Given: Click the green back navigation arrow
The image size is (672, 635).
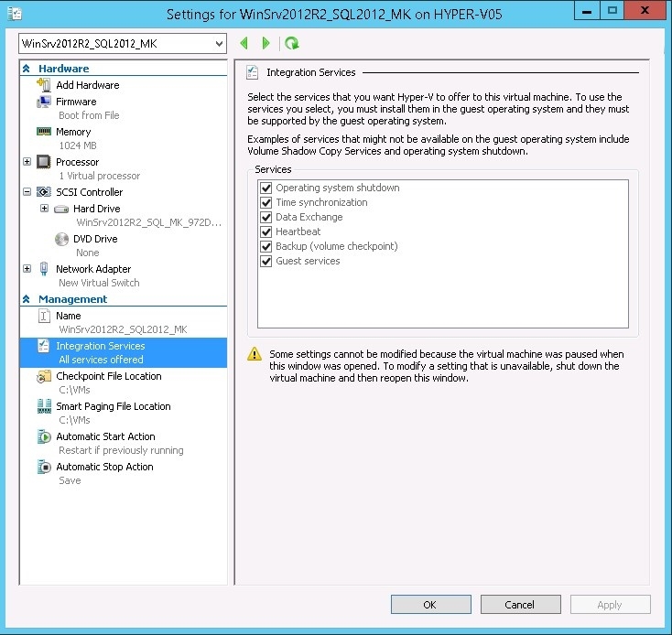Looking at the screenshot, I should tap(244, 43).
